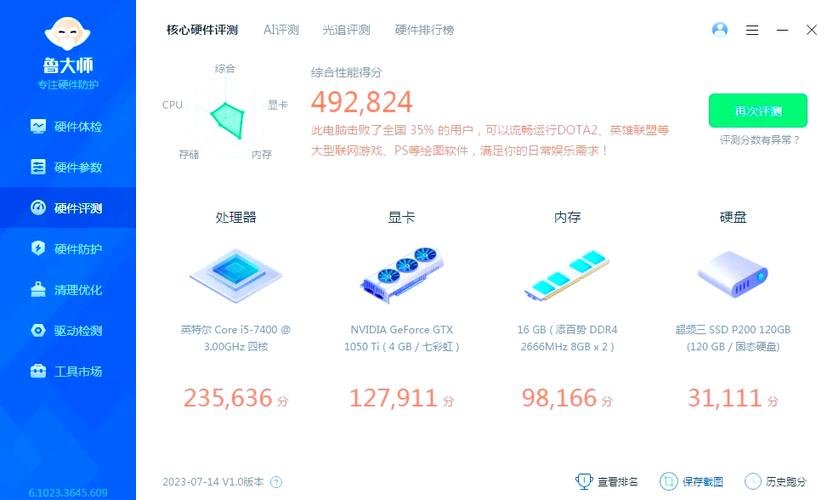
Task: Click the 硬盘 heading
Action: pos(733,217)
